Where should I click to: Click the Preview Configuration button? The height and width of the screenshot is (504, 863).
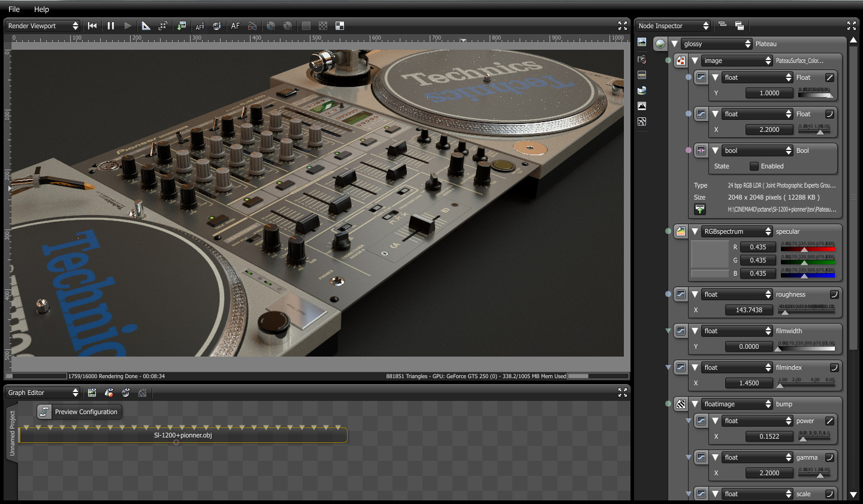click(80, 412)
